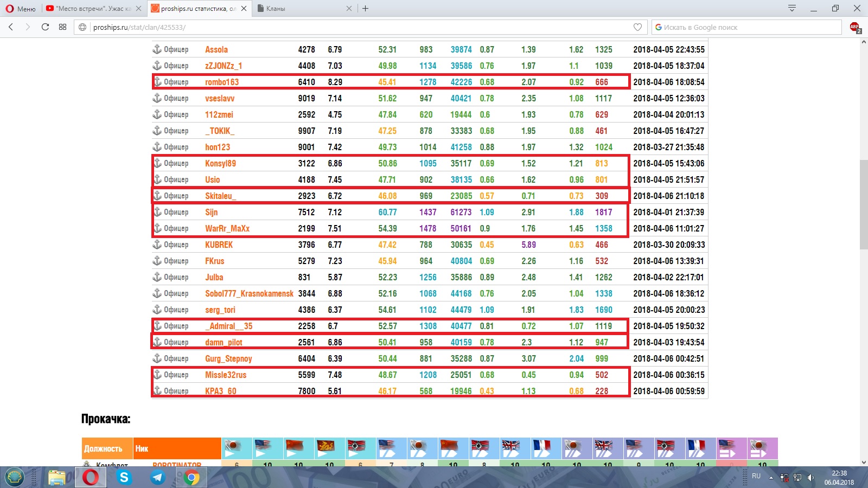Open Speed Dial grid icon
This screenshot has width=868, height=488.
[x=62, y=27]
